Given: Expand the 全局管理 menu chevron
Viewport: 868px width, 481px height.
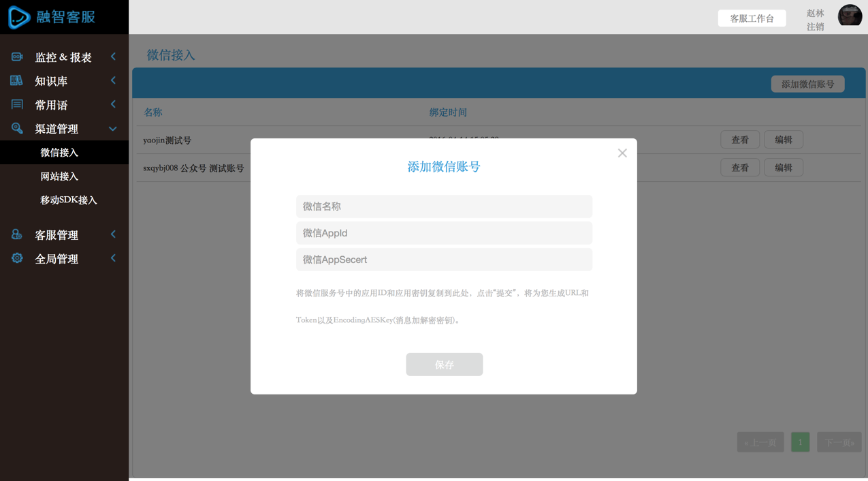Looking at the screenshot, I should click(x=113, y=259).
